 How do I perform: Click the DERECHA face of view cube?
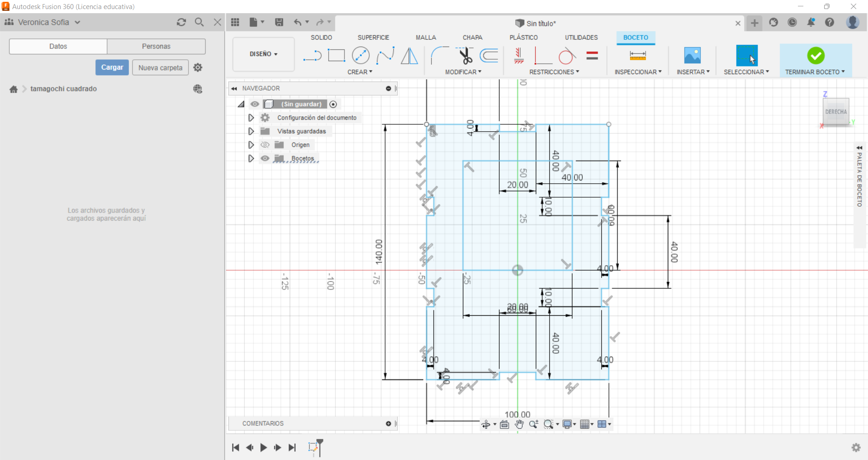[x=835, y=112]
